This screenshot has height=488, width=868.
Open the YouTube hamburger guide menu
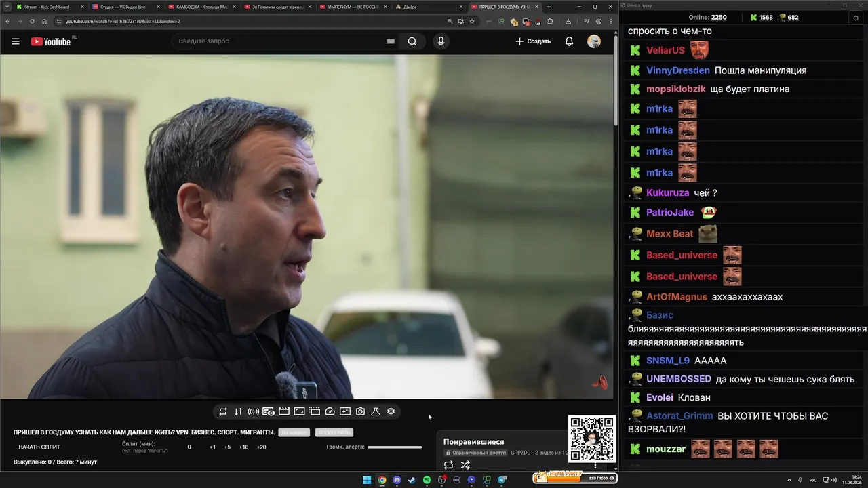pyautogui.click(x=16, y=41)
